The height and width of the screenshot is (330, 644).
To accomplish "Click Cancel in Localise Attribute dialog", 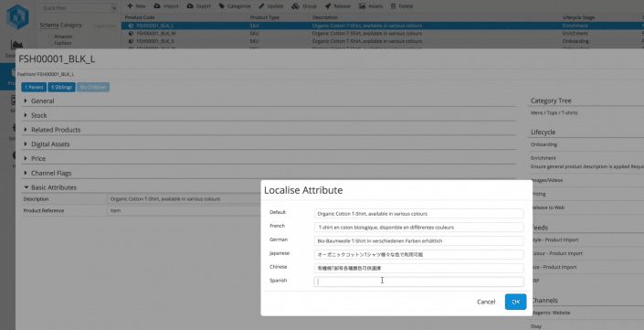I will point(486,302).
